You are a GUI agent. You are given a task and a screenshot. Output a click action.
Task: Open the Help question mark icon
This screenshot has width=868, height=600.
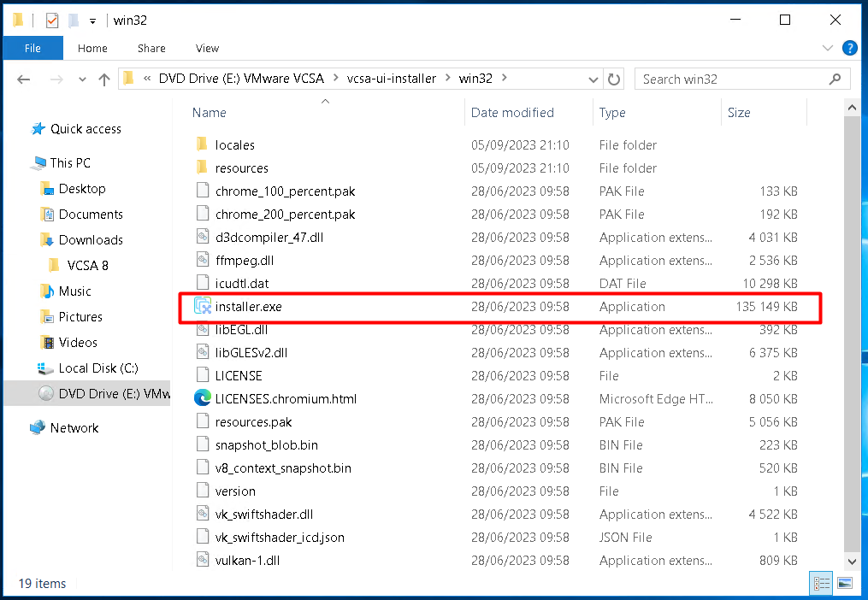(x=850, y=48)
